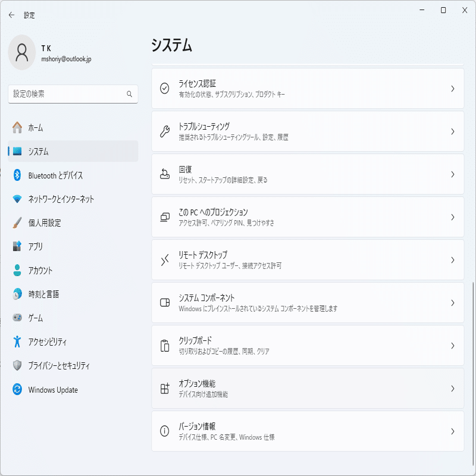
Task: Click the クリップボード clipboard icon
Action: [165, 346]
